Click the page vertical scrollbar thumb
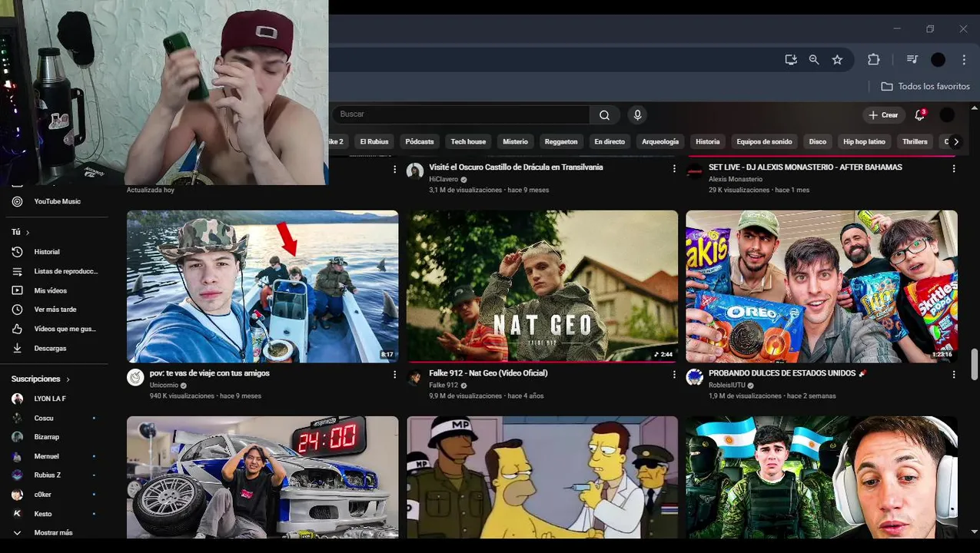Viewport: 980px width, 553px height. (x=975, y=363)
